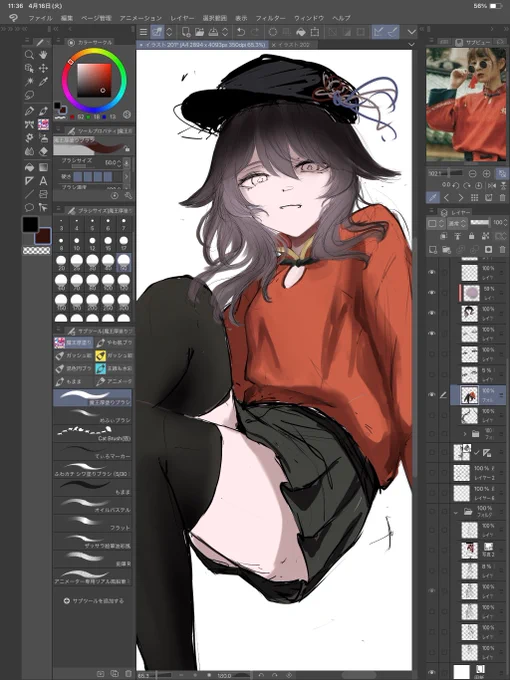Collapse the 100% フォルダ folder in layers
The image size is (510, 680).
click(455, 512)
